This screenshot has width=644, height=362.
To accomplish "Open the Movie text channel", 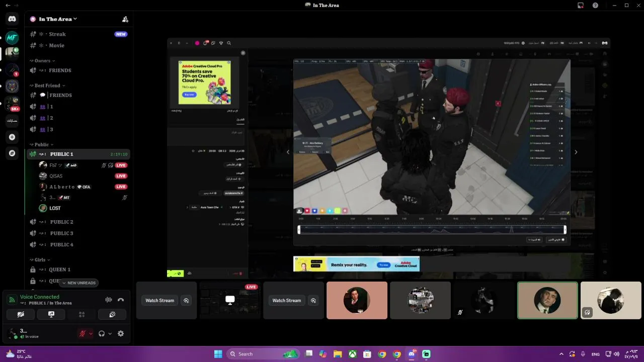I will pyautogui.click(x=78, y=45).
